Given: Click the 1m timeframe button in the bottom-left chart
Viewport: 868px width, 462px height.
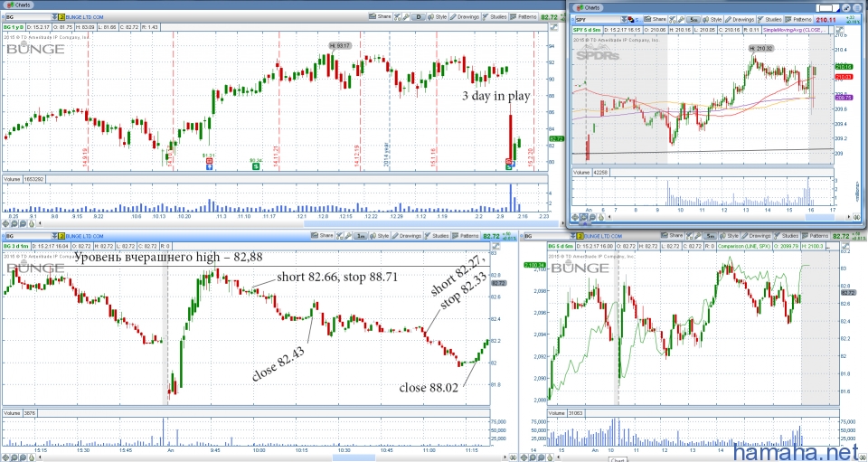Looking at the screenshot, I should pyautogui.click(x=361, y=235).
